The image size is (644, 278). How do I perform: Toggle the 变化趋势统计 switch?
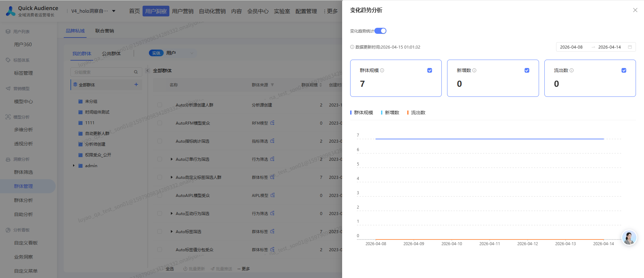pos(380,31)
